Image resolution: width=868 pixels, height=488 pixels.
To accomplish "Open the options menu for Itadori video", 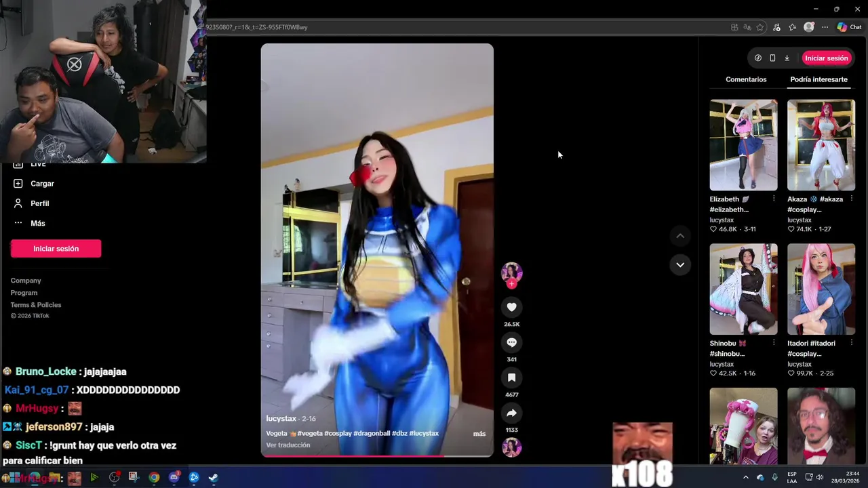I will tap(851, 343).
